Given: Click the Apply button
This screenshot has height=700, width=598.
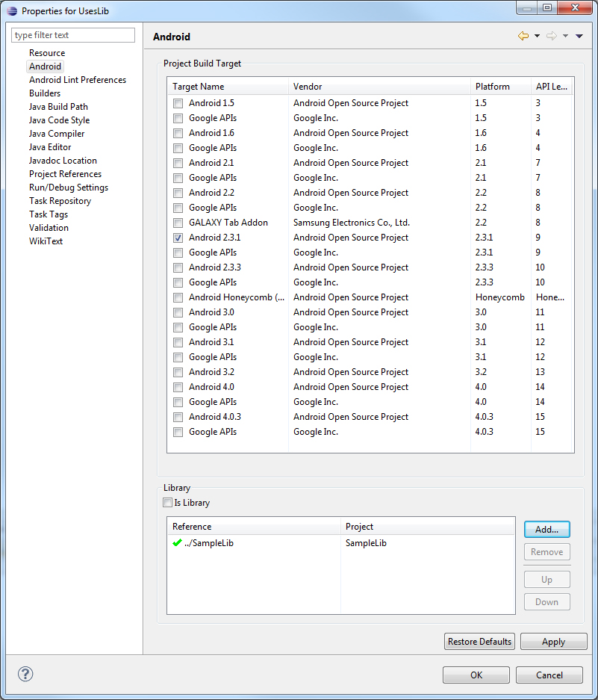Looking at the screenshot, I should [x=553, y=642].
